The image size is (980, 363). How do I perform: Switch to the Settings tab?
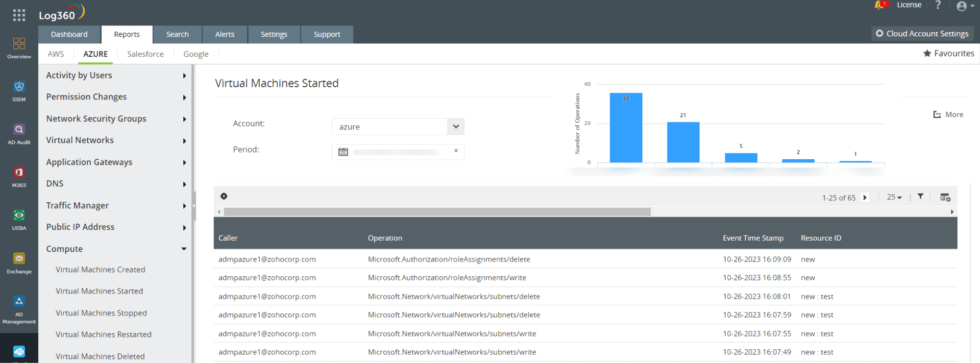[274, 34]
